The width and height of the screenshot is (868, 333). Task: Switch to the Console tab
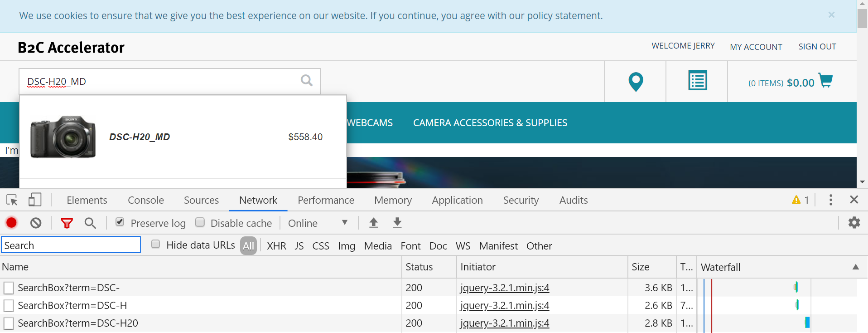click(146, 200)
